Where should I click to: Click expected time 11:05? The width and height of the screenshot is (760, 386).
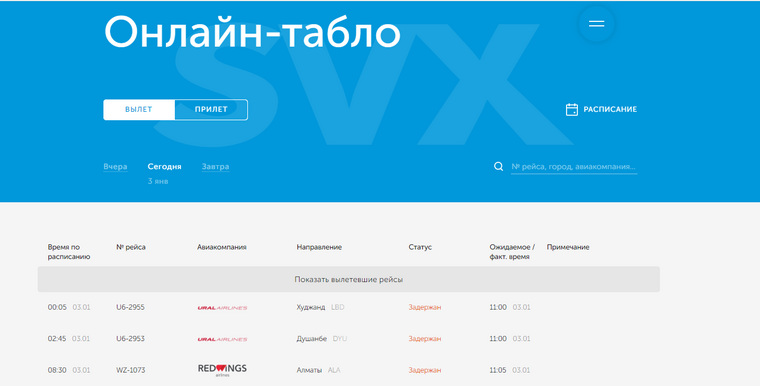point(498,370)
